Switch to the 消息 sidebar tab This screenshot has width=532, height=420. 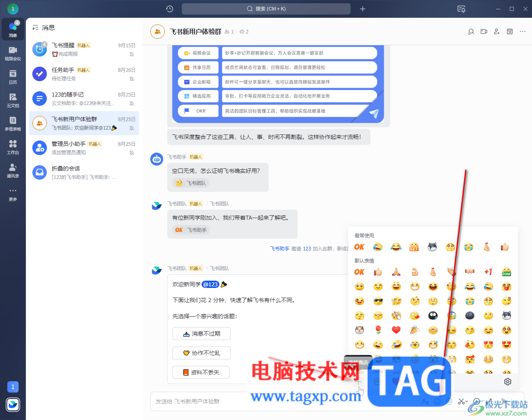(x=13, y=29)
